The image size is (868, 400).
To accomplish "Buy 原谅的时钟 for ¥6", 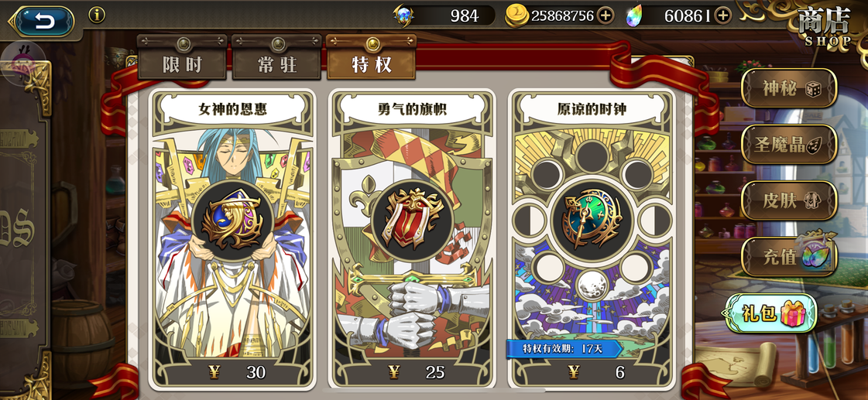I will (x=592, y=372).
